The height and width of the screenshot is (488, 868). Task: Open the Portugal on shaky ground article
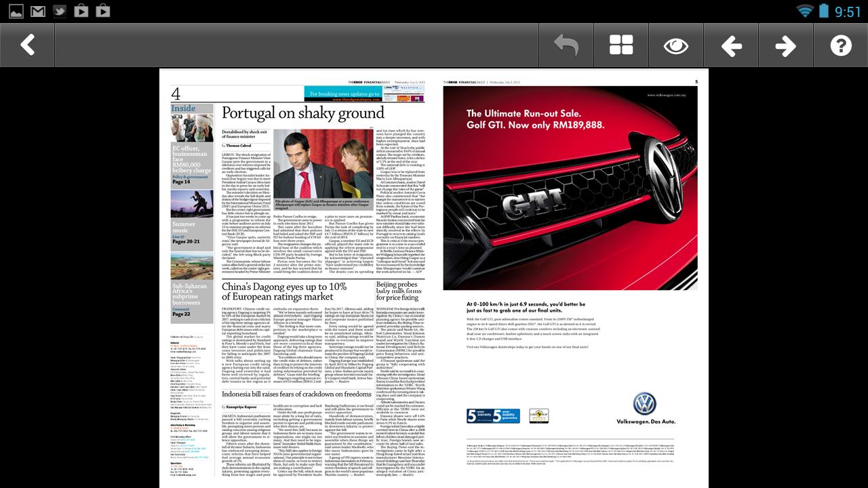point(302,113)
